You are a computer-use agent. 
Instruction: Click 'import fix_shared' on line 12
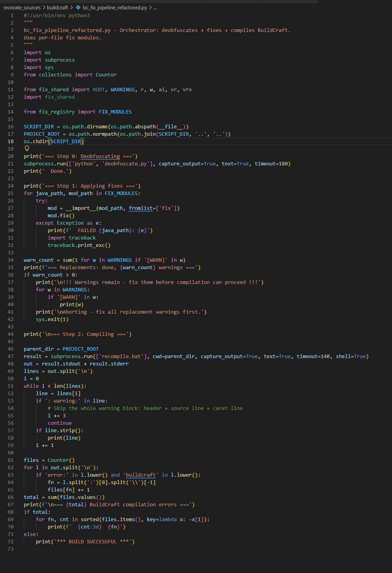tap(49, 97)
